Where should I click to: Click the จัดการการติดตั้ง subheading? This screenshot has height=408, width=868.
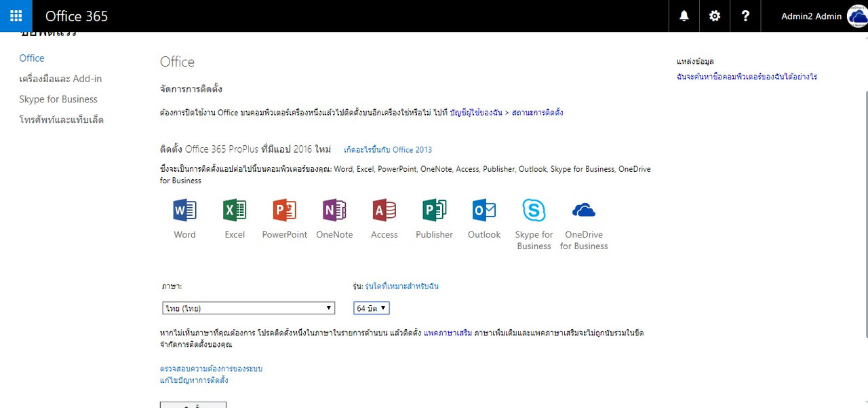click(x=191, y=89)
